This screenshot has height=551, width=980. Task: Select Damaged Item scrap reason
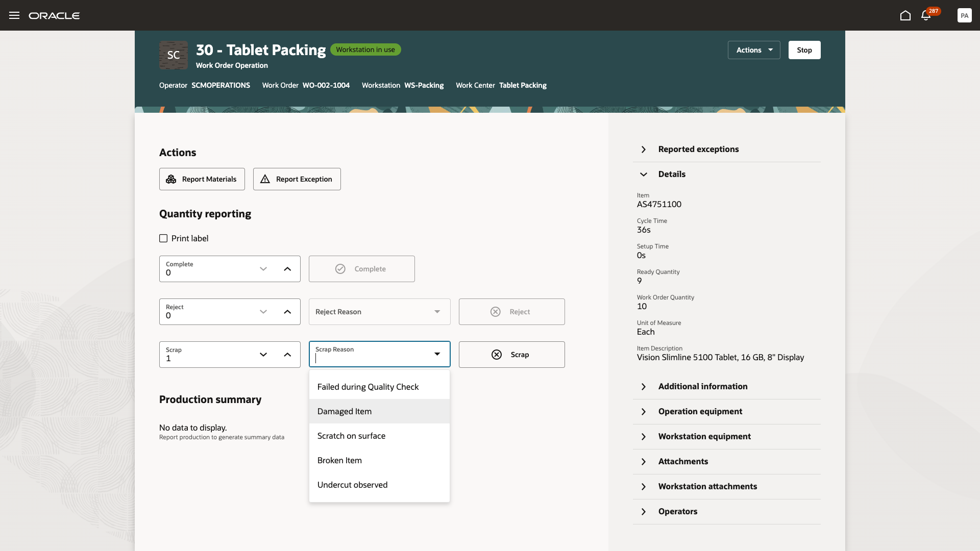coord(345,411)
